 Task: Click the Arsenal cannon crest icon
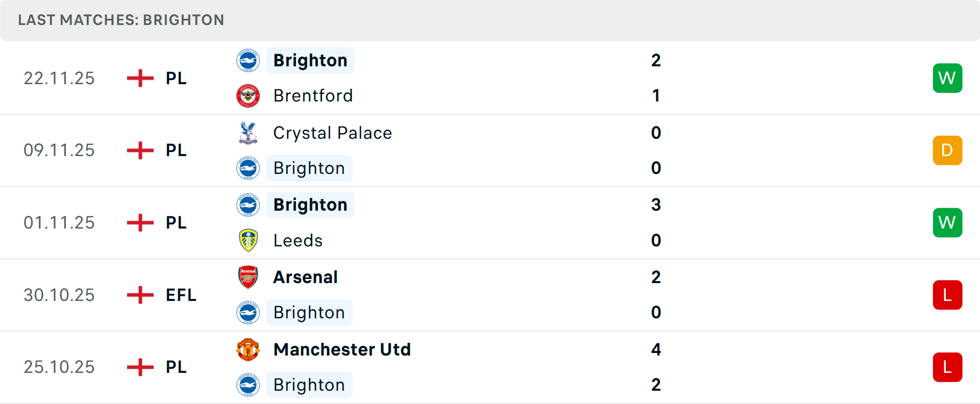[248, 277]
